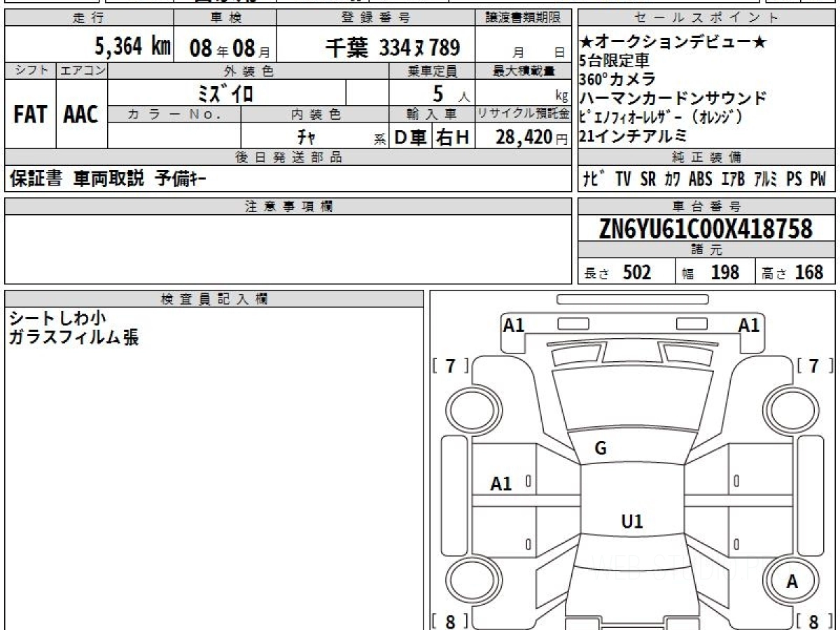
Task: Select the 乗車定員 header
Action: 433,71
